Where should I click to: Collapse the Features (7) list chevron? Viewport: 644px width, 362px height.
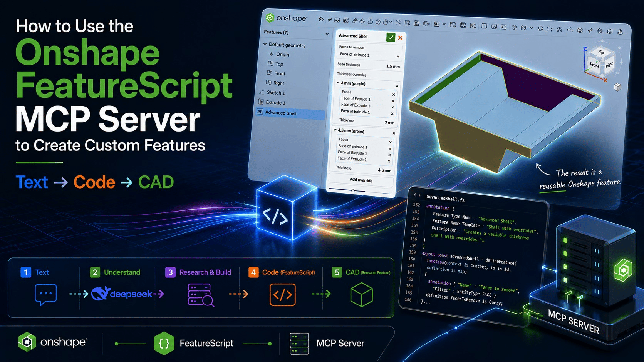327,34
